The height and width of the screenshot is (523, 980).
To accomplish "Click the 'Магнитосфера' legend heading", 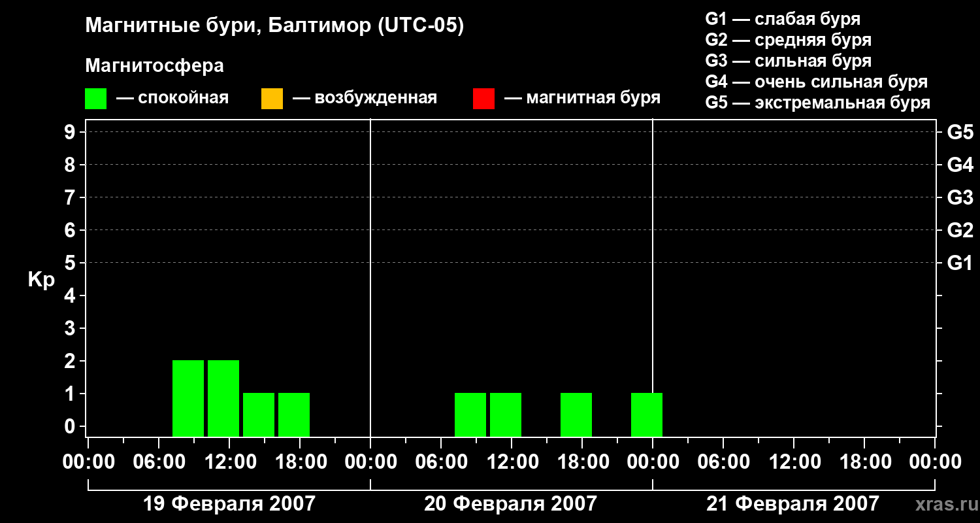I will [x=155, y=66].
